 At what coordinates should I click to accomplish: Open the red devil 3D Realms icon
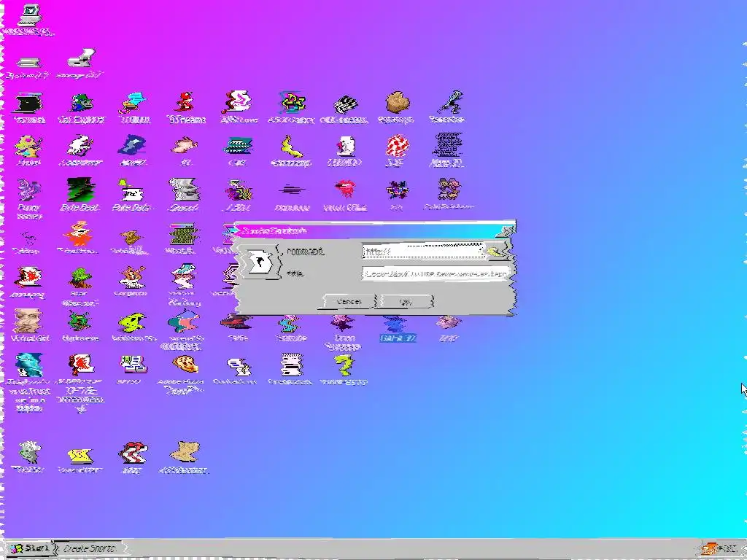coord(186,102)
